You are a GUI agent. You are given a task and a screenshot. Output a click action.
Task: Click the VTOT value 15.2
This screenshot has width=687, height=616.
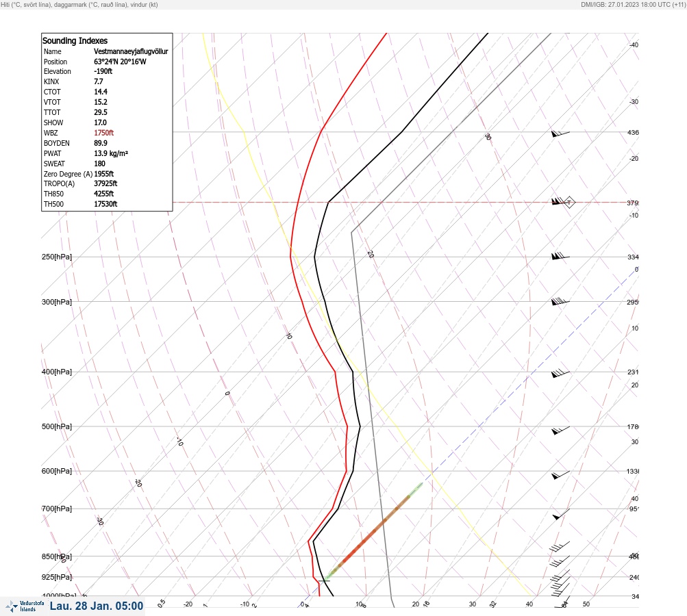tap(101, 102)
